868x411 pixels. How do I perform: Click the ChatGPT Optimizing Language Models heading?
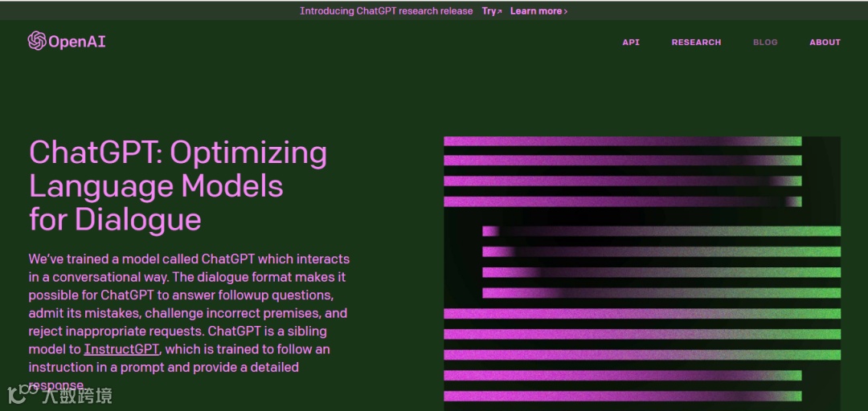(x=178, y=186)
